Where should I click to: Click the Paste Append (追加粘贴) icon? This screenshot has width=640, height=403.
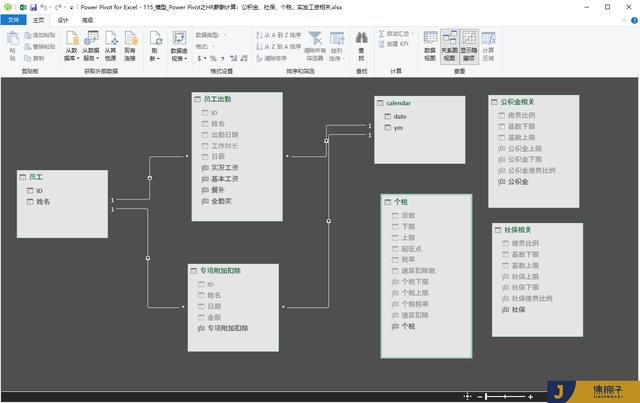[x=28, y=36]
